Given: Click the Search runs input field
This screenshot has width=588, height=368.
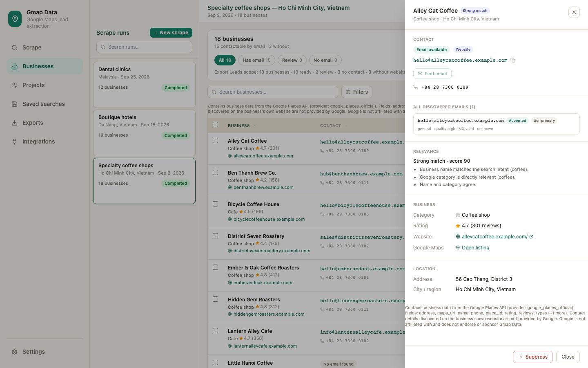Looking at the screenshot, I should pos(144,47).
